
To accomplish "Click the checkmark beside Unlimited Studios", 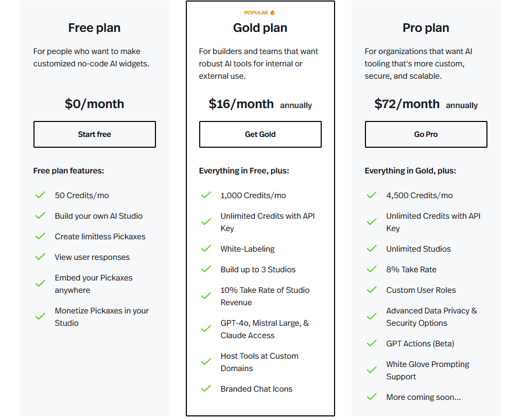I will tap(372, 249).
